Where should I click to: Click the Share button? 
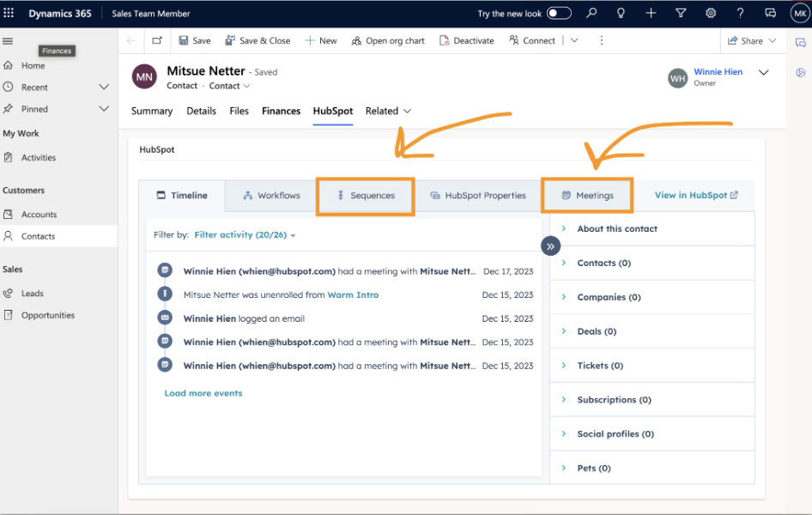coord(751,40)
